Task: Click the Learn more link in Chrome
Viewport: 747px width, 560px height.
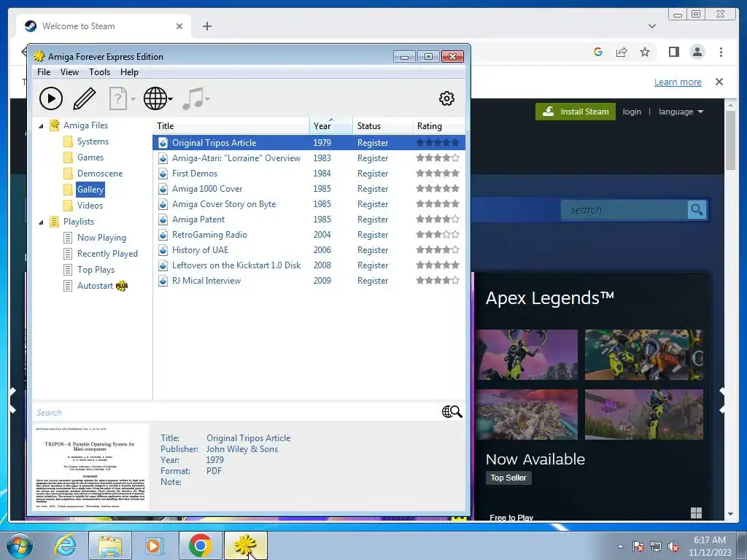Action: point(678,82)
